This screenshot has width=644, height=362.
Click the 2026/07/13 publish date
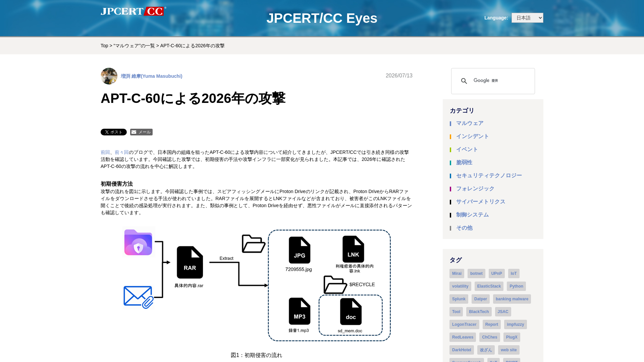tap(399, 76)
